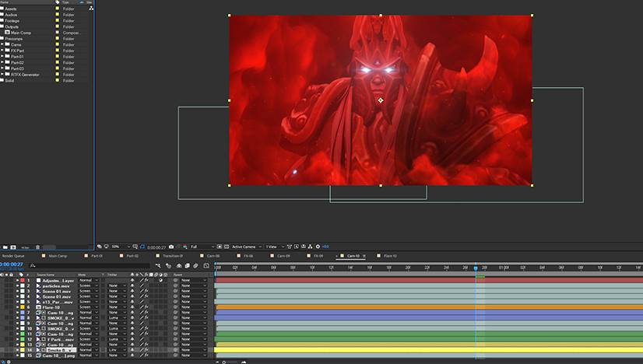Click the trash delete icon in Project panel
The image size is (643, 364).
coord(37,247)
